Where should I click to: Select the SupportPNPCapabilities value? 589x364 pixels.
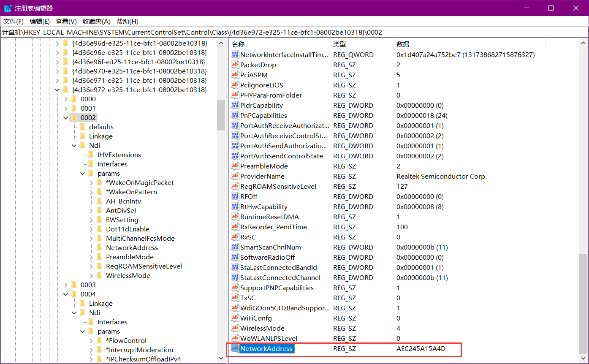pos(277,288)
